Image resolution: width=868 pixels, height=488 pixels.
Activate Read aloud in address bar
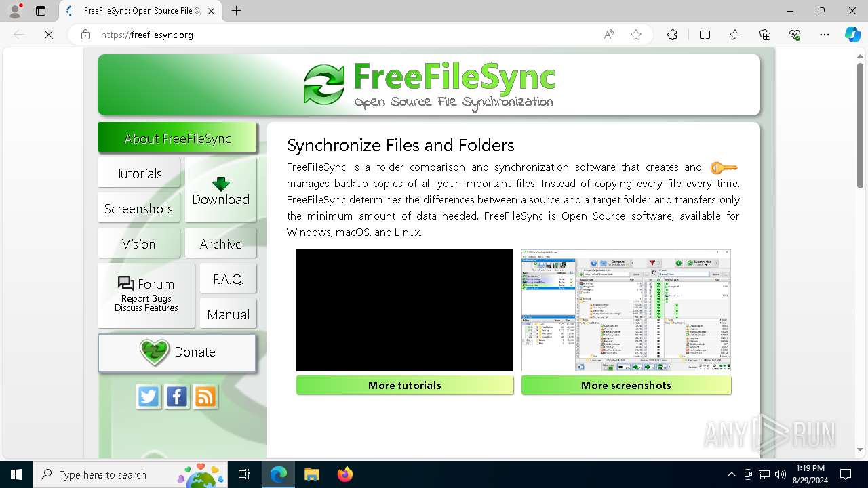(609, 35)
